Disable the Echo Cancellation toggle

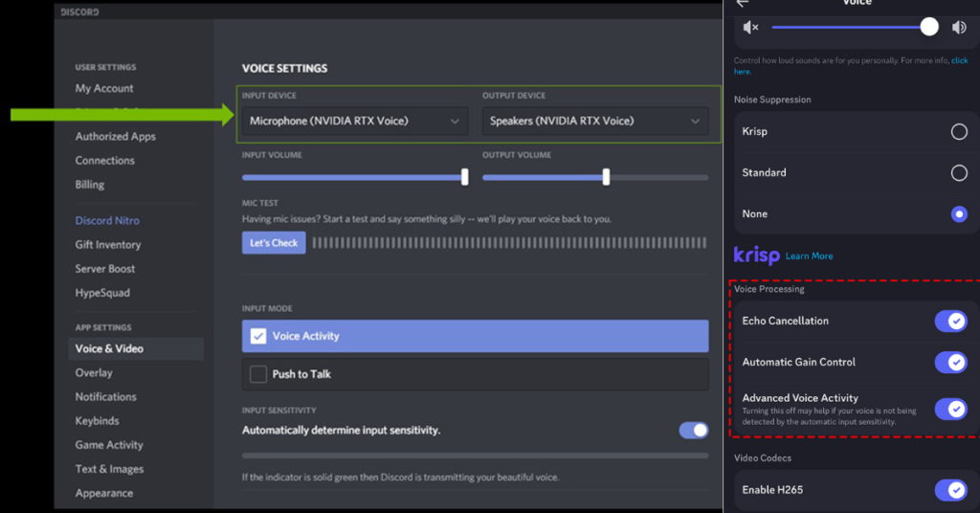pyautogui.click(x=950, y=322)
